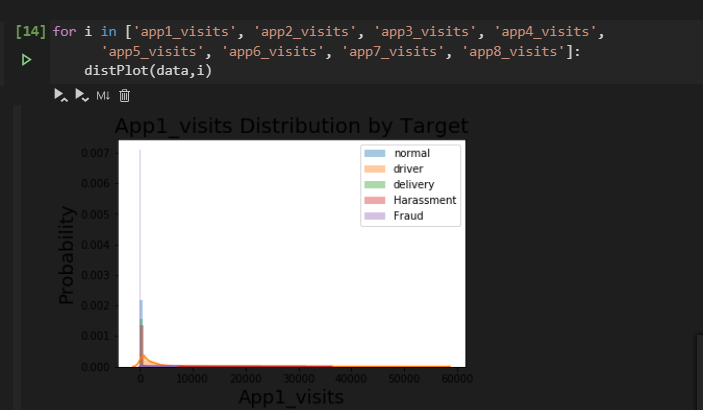Click the App1_visits Distribution by Target title
Image resolution: width=703 pixels, height=410 pixels.
tap(291, 126)
